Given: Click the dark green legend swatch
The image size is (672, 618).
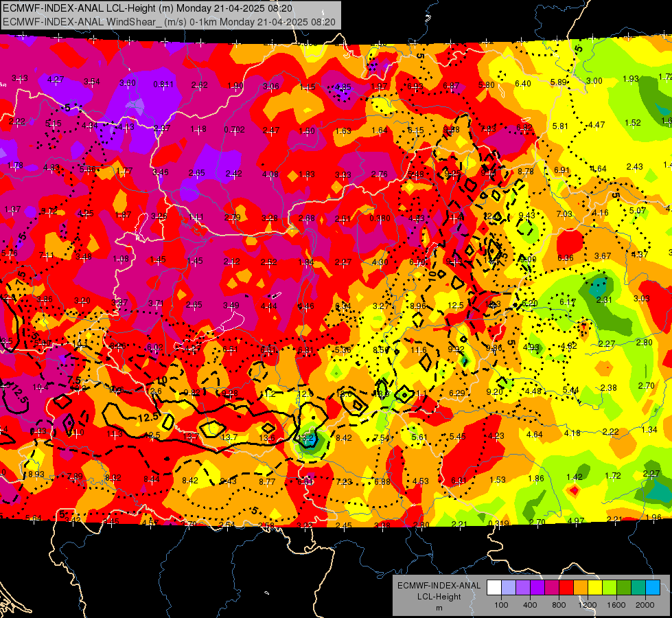Looking at the screenshot, I should coord(624,588).
